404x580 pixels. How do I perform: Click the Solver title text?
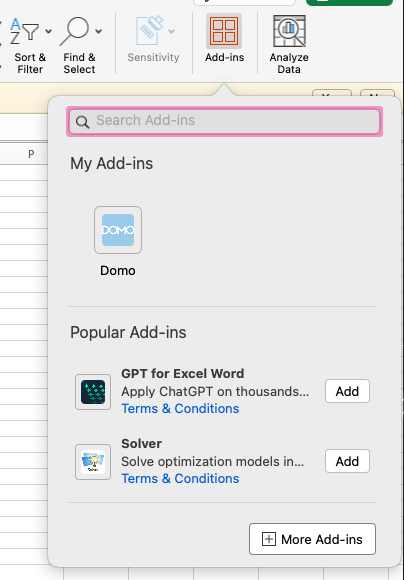click(141, 444)
